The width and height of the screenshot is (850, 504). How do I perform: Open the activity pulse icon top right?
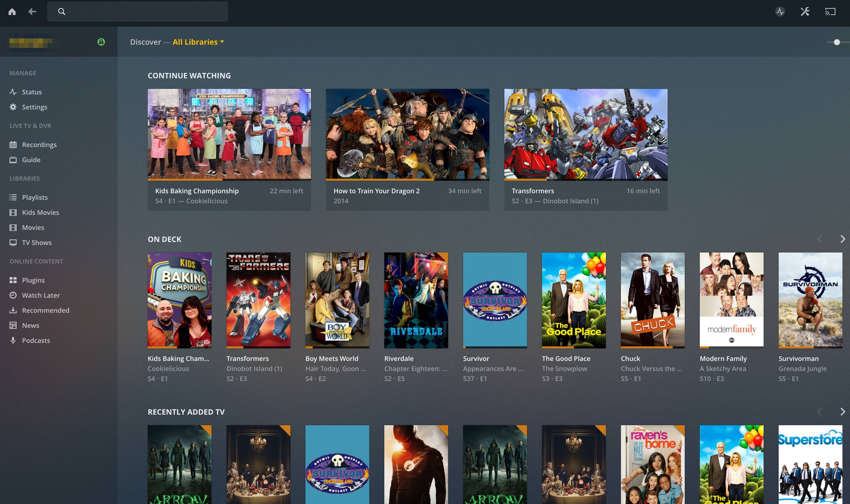[780, 12]
